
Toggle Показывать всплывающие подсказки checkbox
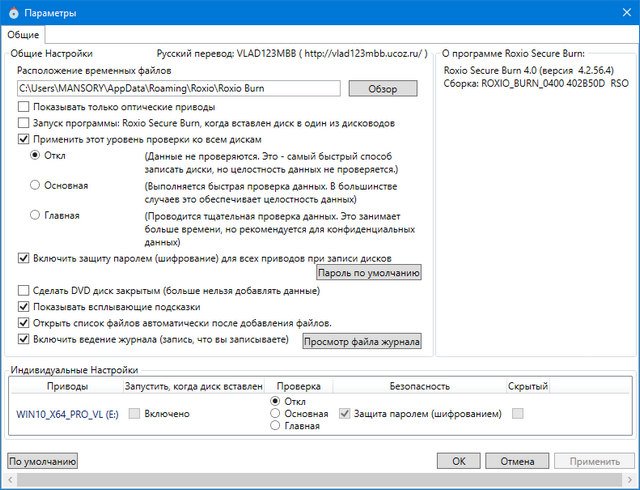(24, 307)
